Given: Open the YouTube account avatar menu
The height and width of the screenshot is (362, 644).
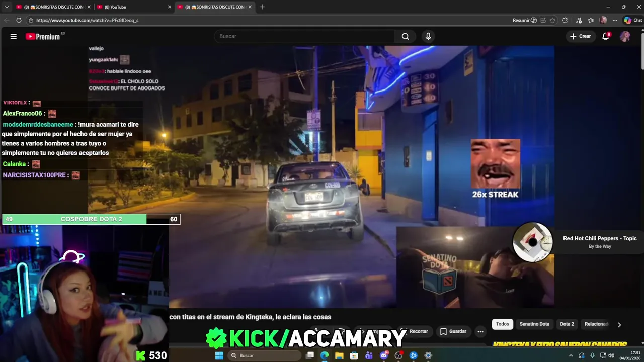Looking at the screenshot, I should pos(625,36).
